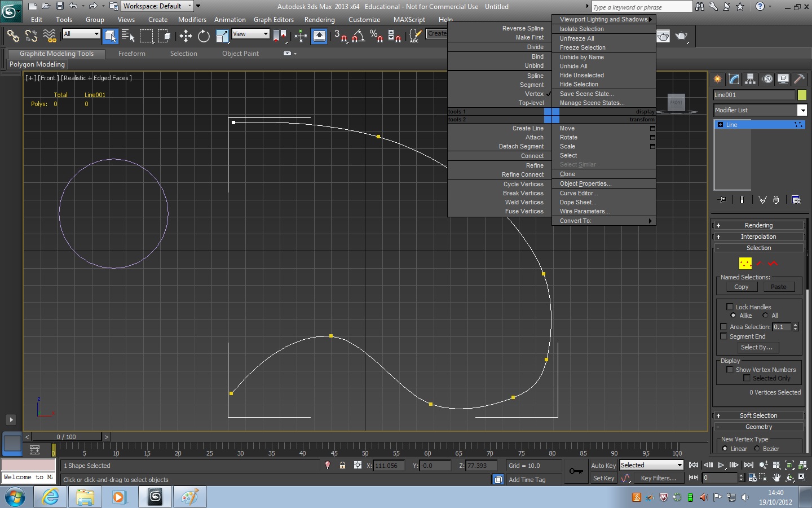
Task: Click the Modify panel curve icon
Action: pyautogui.click(x=734, y=79)
